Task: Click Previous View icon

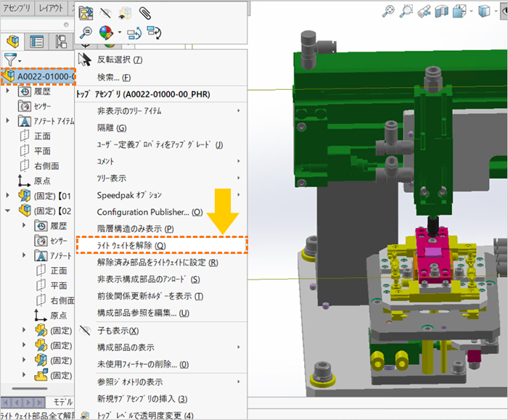Action: tap(424, 12)
